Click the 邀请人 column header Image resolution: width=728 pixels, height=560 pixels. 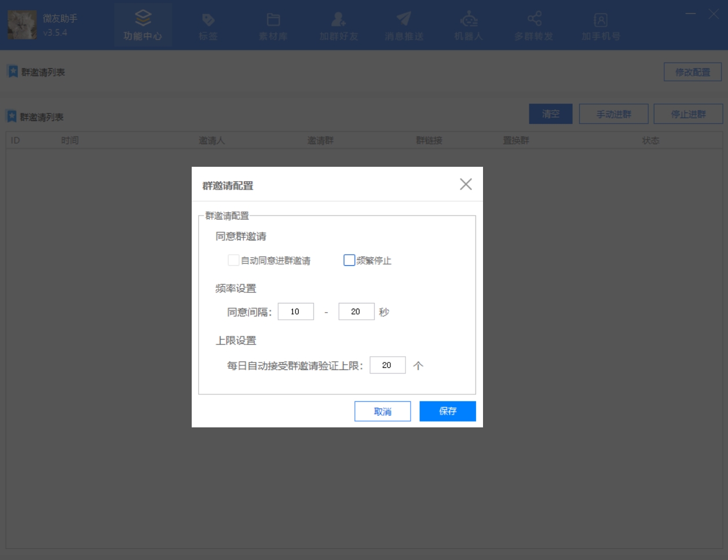(211, 140)
